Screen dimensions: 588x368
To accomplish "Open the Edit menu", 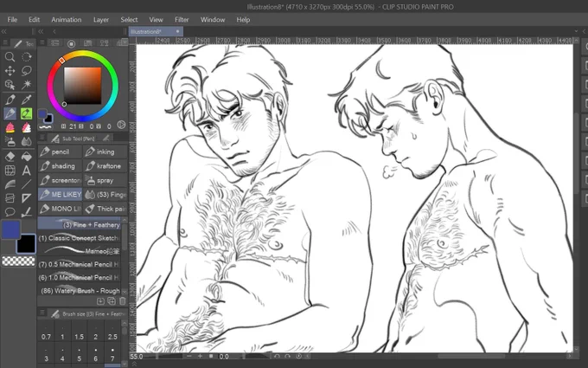I will 34,20.
